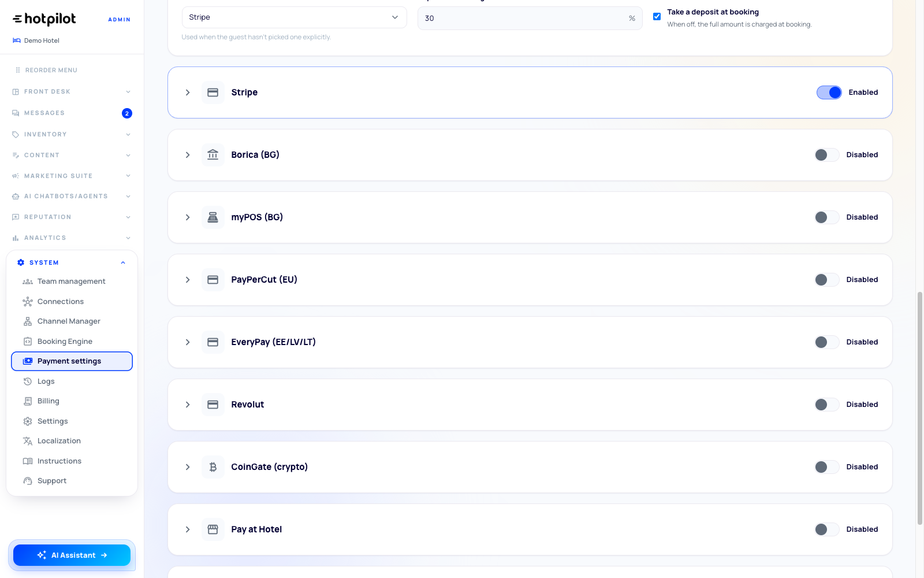This screenshot has height=578, width=924.
Task: Click the page vertical scrollbar
Action: [920, 409]
